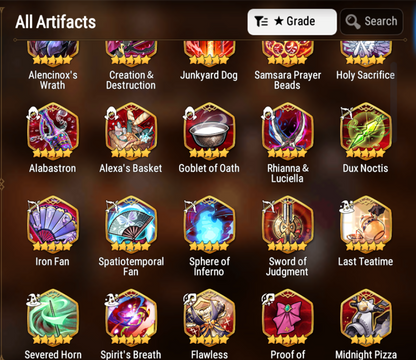This screenshot has height=360, width=416.
Task: Select Creation & Destruction artifact
Action: point(131,53)
